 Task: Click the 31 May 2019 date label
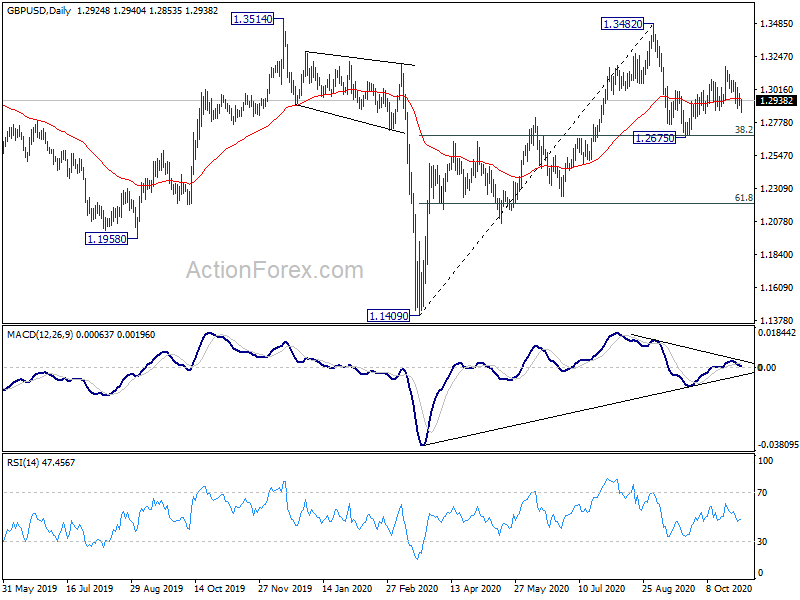click(30, 588)
